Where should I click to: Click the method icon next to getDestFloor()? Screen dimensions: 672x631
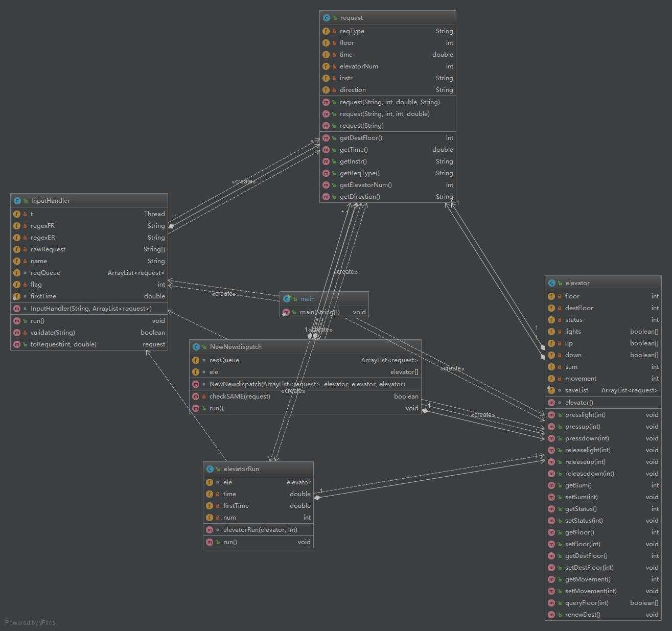[x=326, y=138]
